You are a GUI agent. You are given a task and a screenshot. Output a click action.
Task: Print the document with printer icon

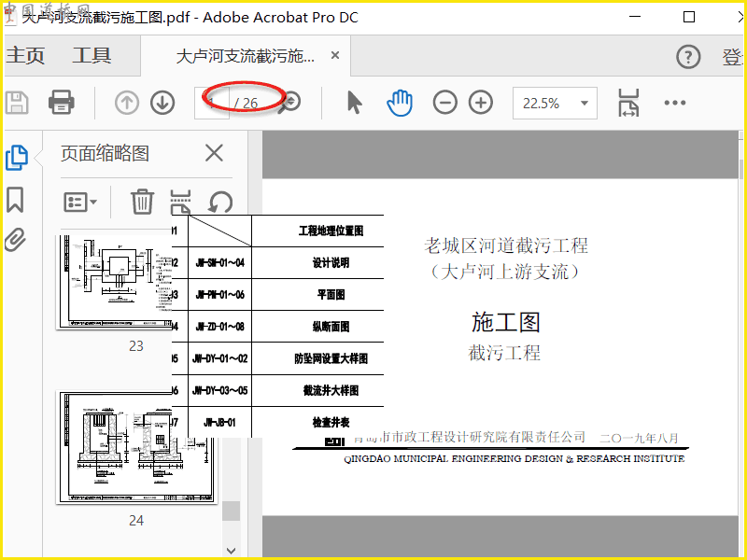click(61, 103)
